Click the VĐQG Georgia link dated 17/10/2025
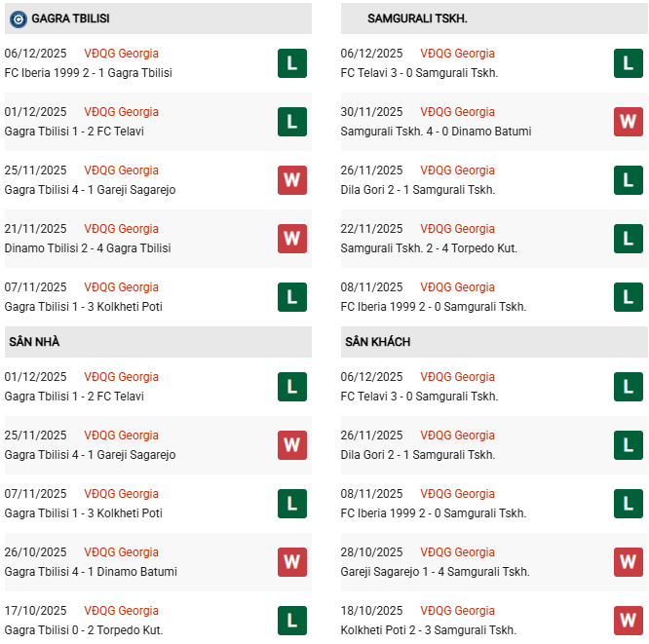The height and width of the screenshot is (644, 649). click(121, 611)
